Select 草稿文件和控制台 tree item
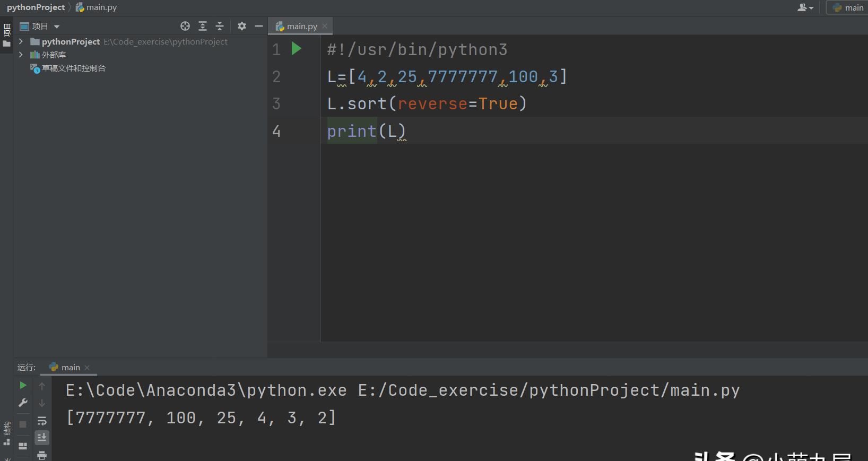 pyautogui.click(x=68, y=68)
